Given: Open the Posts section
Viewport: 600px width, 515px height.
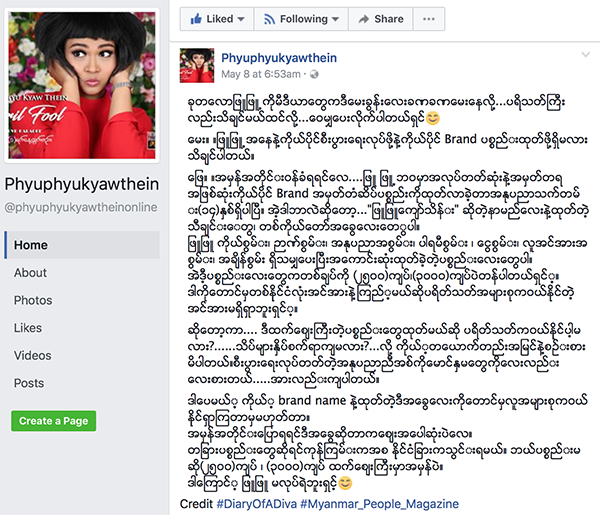Looking at the screenshot, I should (29, 383).
